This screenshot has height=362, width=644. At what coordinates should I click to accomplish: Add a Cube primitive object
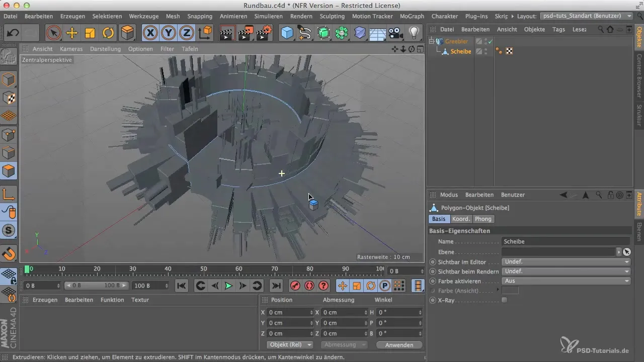coord(287,33)
